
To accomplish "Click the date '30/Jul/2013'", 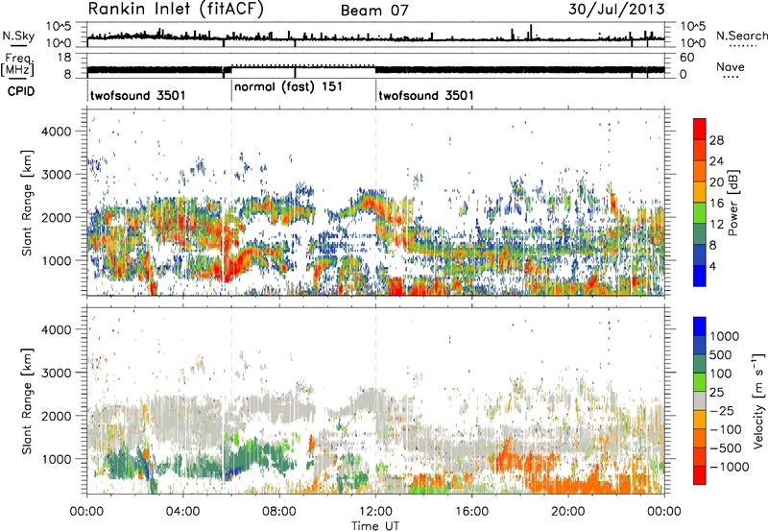I will [x=616, y=10].
